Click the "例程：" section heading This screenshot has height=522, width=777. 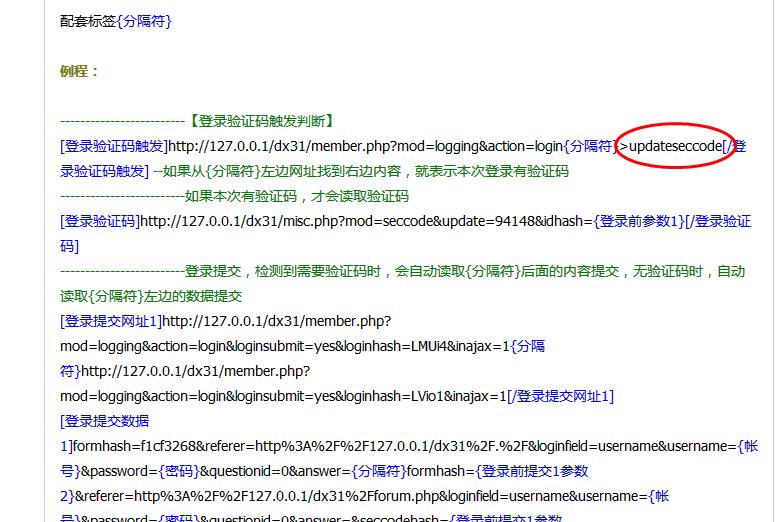[80, 71]
